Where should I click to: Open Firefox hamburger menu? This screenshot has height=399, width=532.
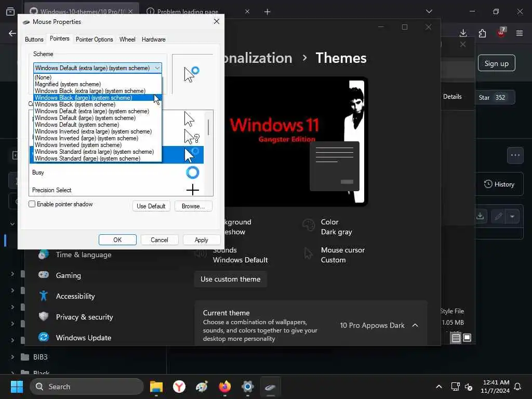520,33
